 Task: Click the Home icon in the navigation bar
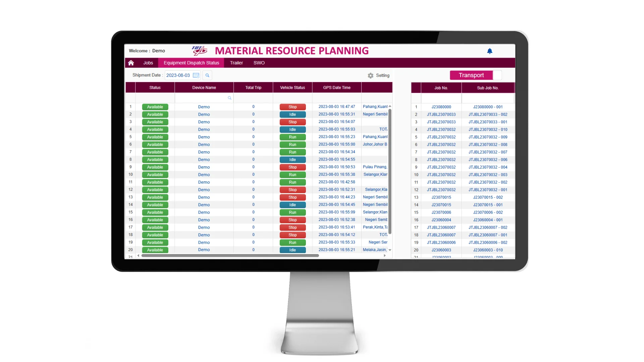pos(131,63)
